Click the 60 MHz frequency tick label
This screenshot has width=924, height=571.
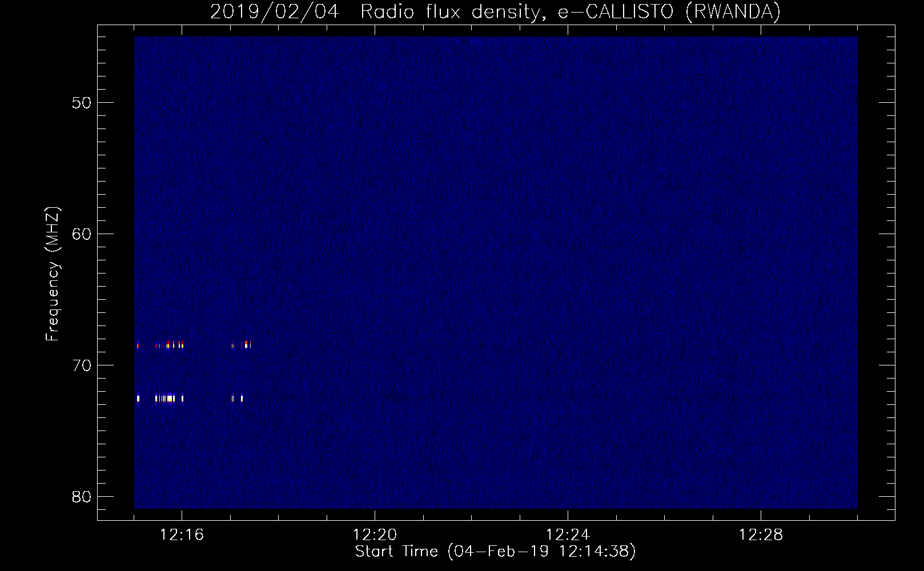point(82,234)
